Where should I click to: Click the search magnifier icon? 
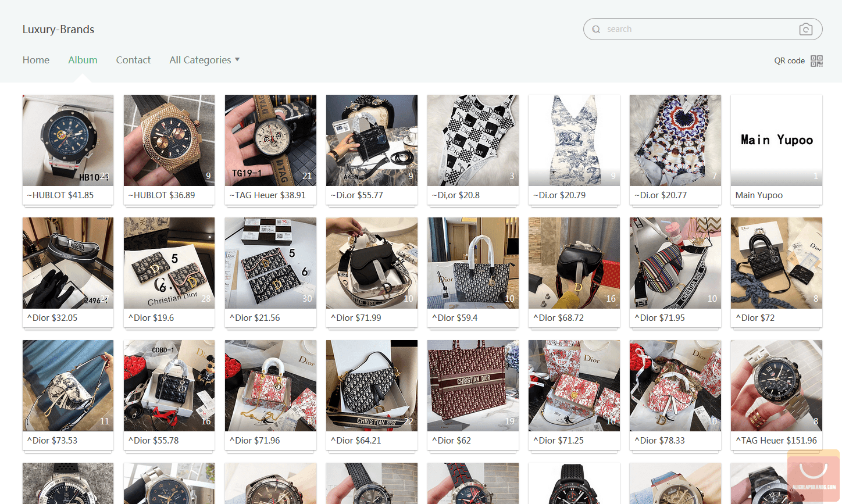click(596, 29)
